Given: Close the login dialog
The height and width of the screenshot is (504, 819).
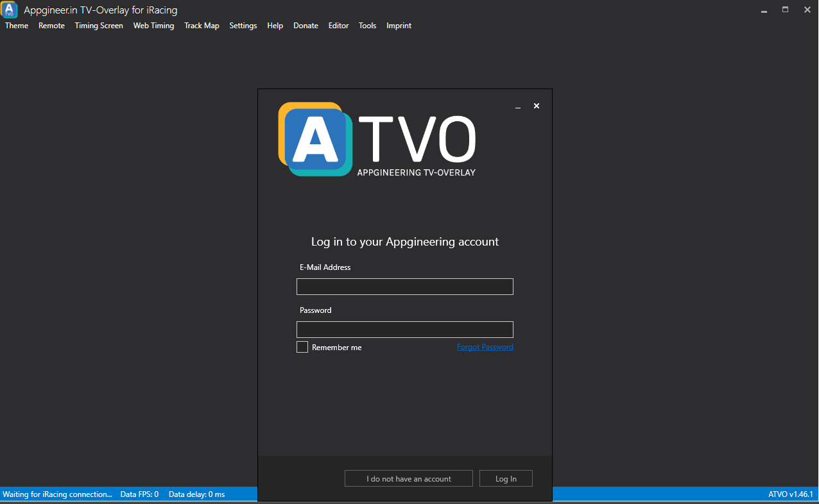Looking at the screenshot, I should (x=537, y=106).
